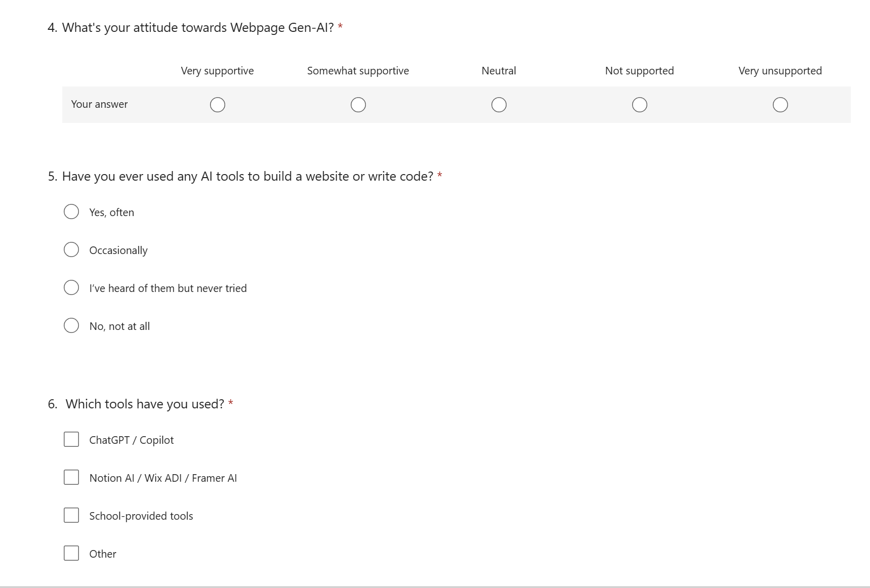
Task: Select the "Very unsupported" radio button
Action: (780, 105)
